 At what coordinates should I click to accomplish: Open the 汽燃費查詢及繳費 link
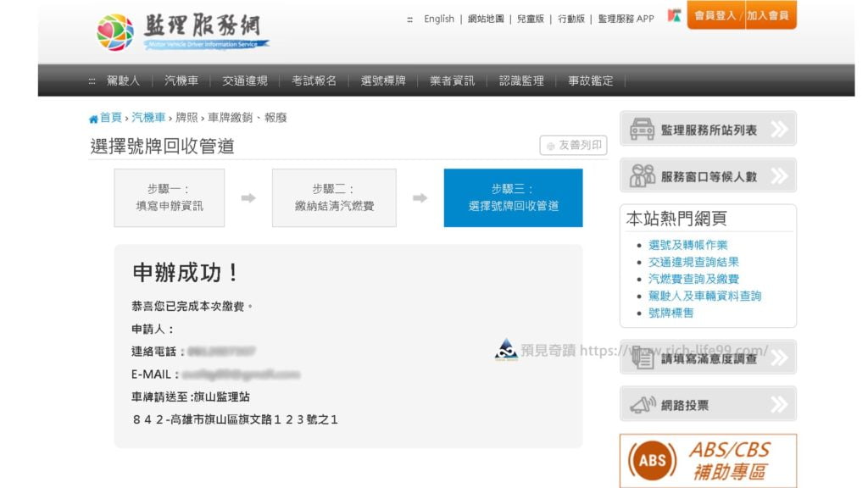click(693, 279)
